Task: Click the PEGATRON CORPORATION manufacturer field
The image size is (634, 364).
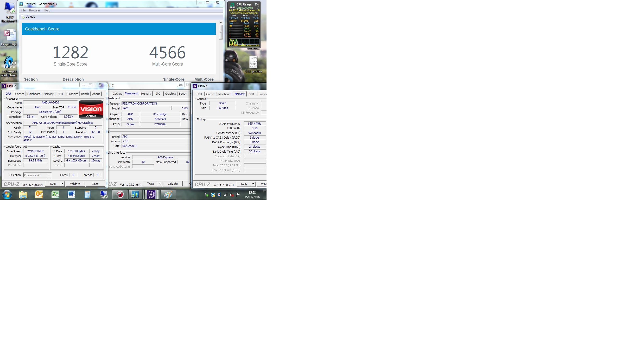Action: coord(156,103)
